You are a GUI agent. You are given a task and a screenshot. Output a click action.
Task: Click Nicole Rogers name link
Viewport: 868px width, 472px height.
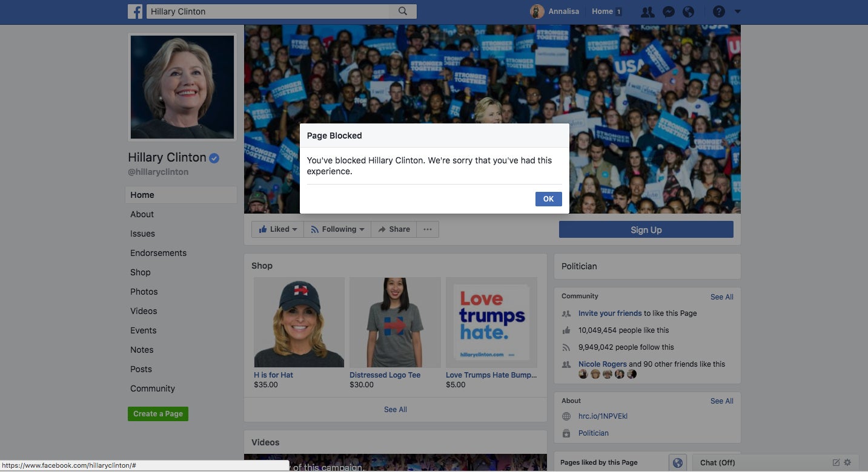point(603,364)
